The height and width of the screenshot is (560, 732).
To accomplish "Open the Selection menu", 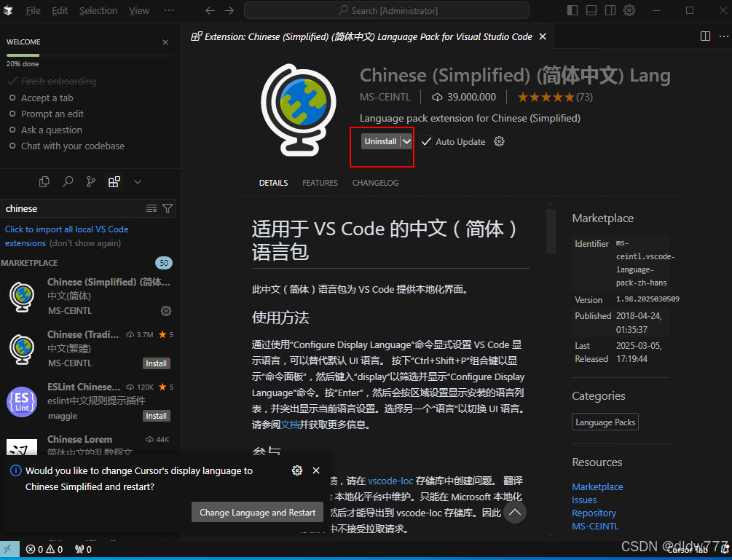I will [98, 10].
